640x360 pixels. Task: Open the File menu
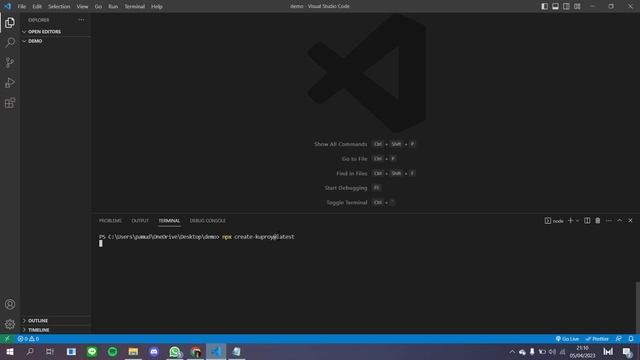pyautogui.click(x=22, y=6)
